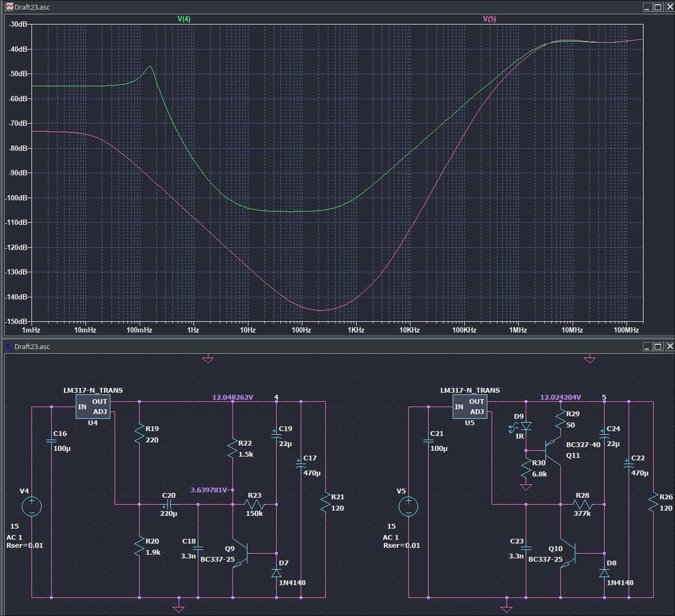Image resolution: width=675 pixels, height=616 pixels.
Task: Click the net label 4 on left circuit
Action: [x=276, y=397]
